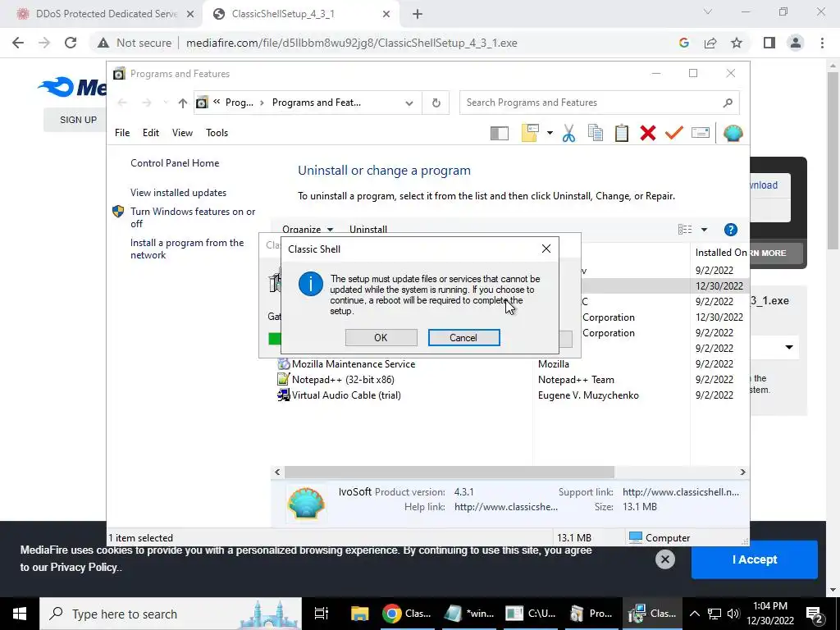Click the Paste clipboard toolbar icon
840x630 pixels.
[x=622, y=133]
